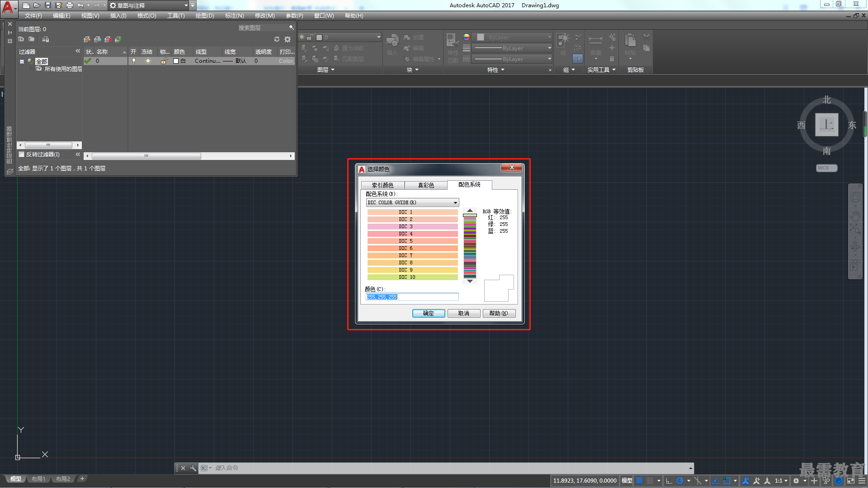The image size is (868, 488).
Task: Click full navigation wheel icon
Action: [x=855, y=197]
